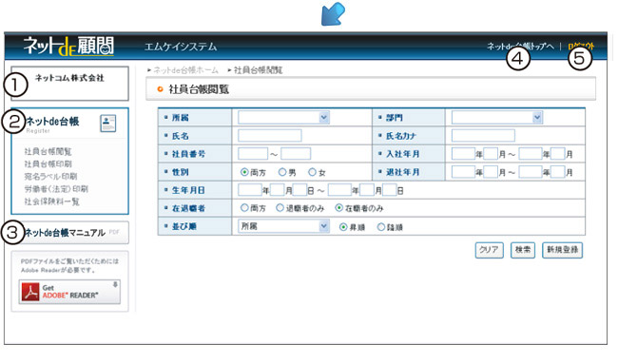
Task: Select 退職者のみ radio button
Action: pos(280,207)
